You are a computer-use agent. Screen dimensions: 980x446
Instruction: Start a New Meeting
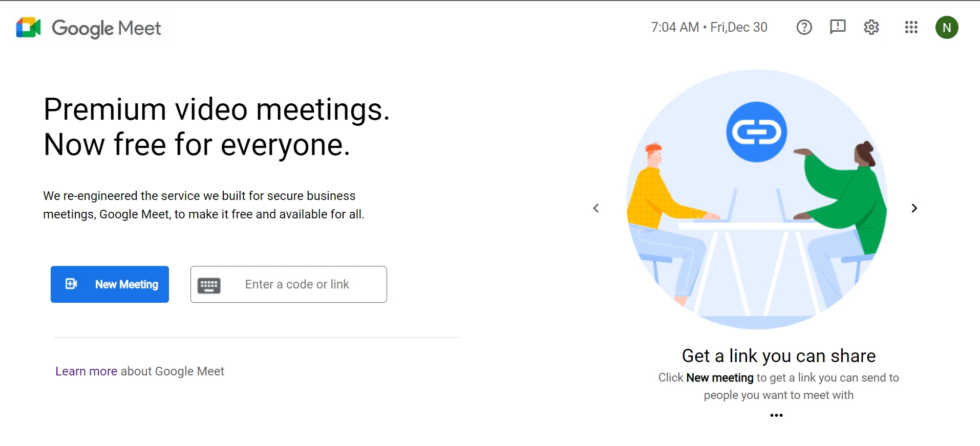110,284
